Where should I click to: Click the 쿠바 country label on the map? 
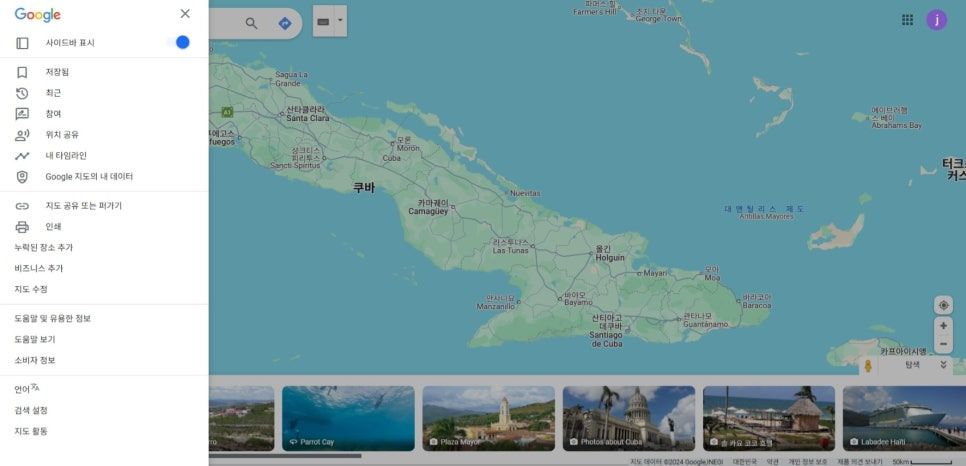[363, 187]
